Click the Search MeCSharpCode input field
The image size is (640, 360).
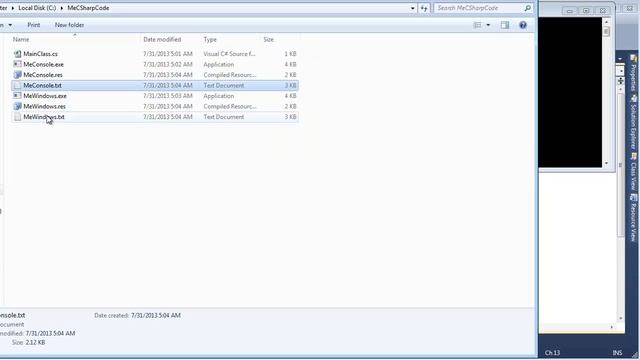[479, 8]
